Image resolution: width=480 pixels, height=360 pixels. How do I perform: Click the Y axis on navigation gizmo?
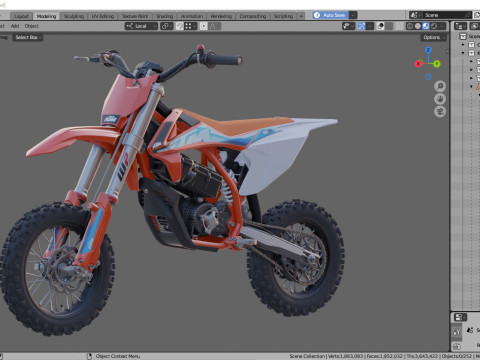437,64
